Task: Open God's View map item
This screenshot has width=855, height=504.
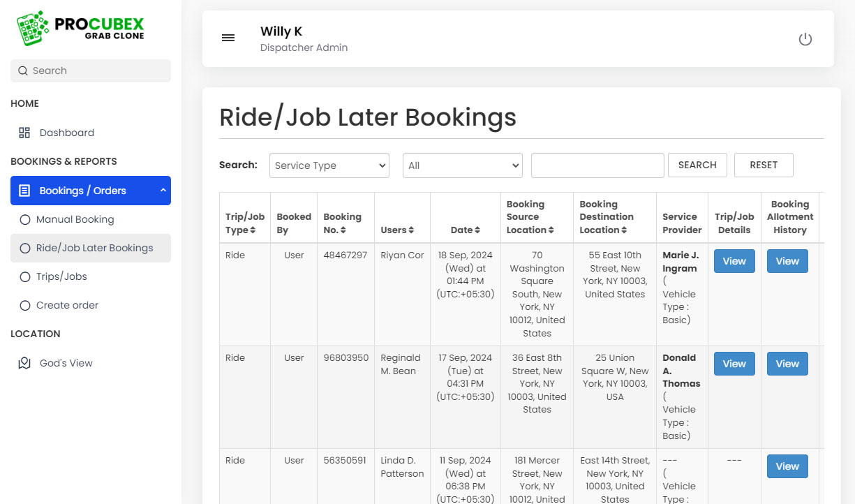Action: point(66,363)
